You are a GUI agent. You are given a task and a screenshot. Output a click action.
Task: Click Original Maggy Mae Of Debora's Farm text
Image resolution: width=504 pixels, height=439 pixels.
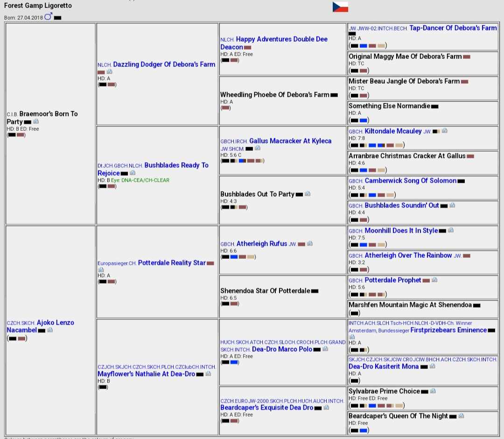coord(405,57)
